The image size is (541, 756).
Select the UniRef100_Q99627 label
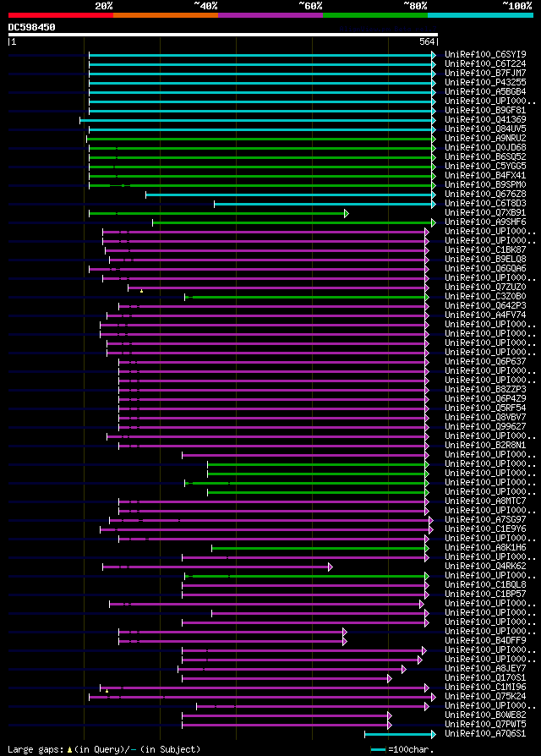point(485,427)
